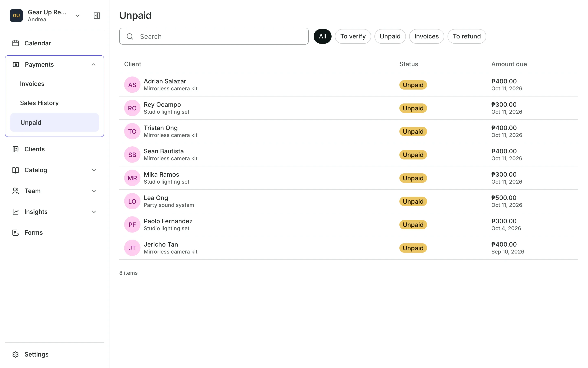Click the Clients address book icon
Image resolution: width=588 pixels, height=368 pixels.
(16, 149)
